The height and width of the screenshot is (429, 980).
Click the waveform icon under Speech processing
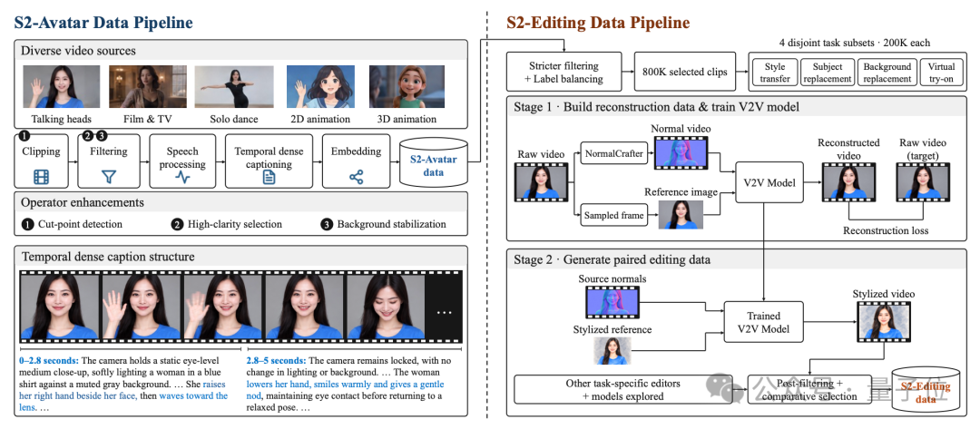(182, 177)
